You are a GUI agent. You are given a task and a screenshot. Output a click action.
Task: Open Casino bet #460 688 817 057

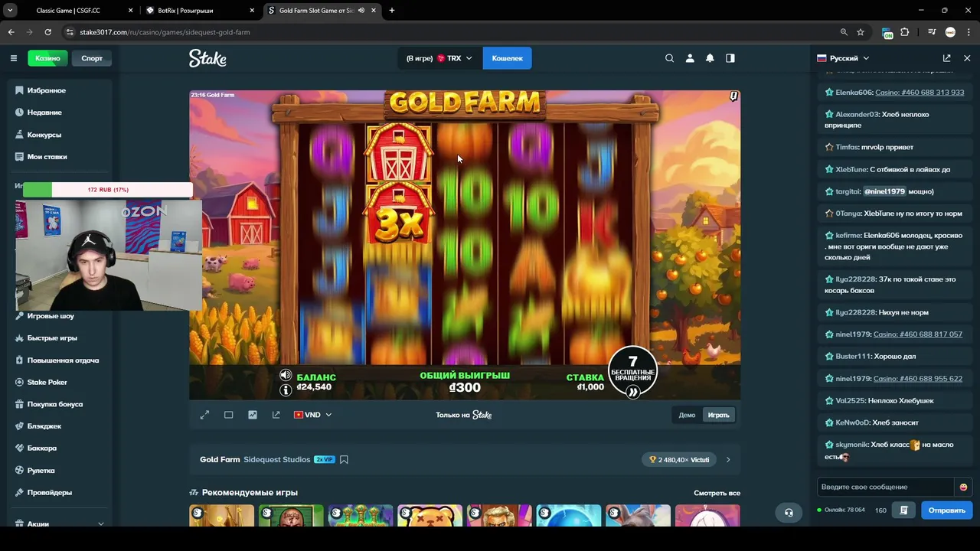click(918, 334)
